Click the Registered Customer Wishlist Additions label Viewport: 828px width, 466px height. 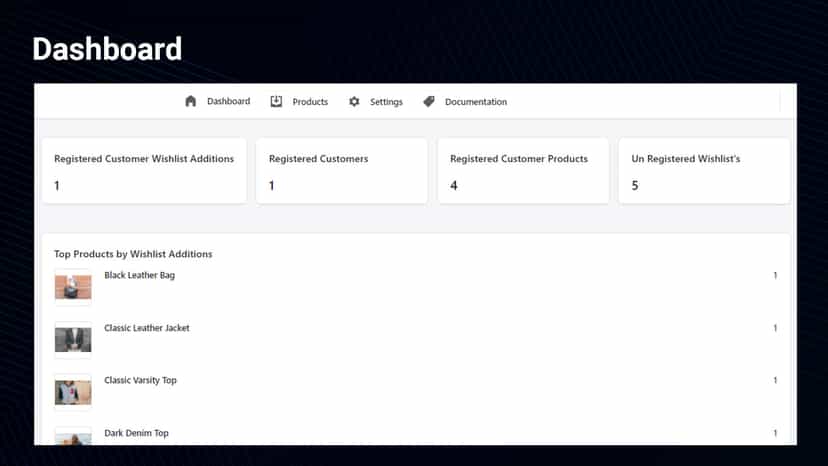point(144,159)
